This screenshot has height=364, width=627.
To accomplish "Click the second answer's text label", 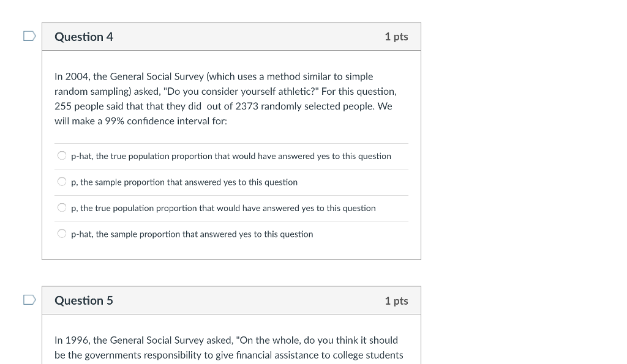I will point(184,182).
